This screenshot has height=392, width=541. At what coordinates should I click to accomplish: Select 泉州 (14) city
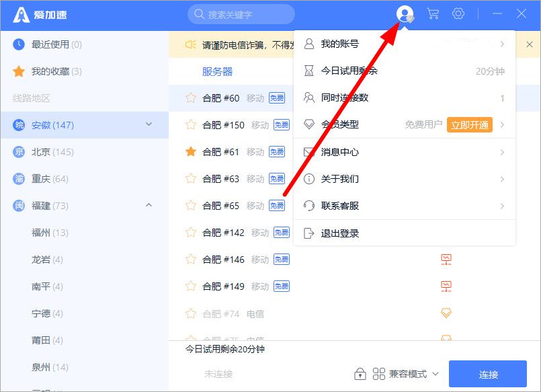pyautogui.click(x=85, y=367)
